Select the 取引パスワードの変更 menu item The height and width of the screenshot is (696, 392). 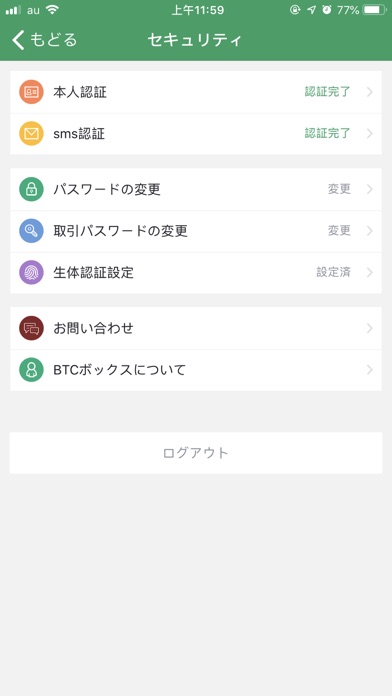click(196, 231)
